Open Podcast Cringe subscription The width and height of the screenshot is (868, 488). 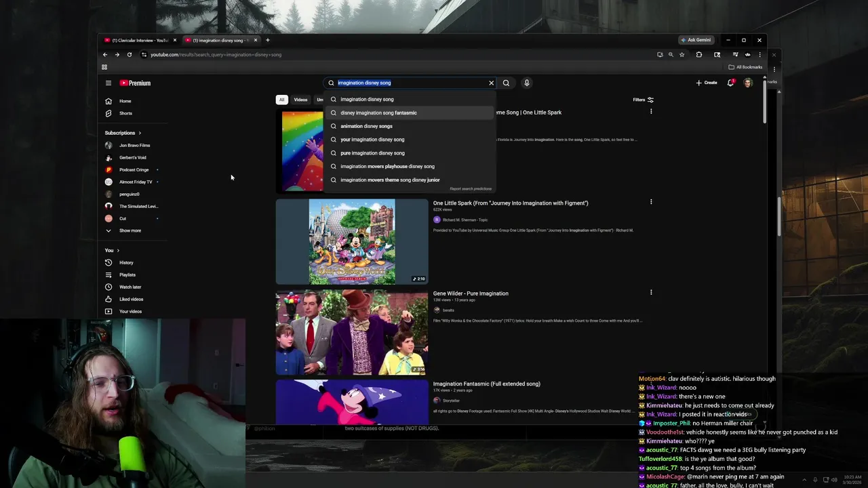point(134,169)
